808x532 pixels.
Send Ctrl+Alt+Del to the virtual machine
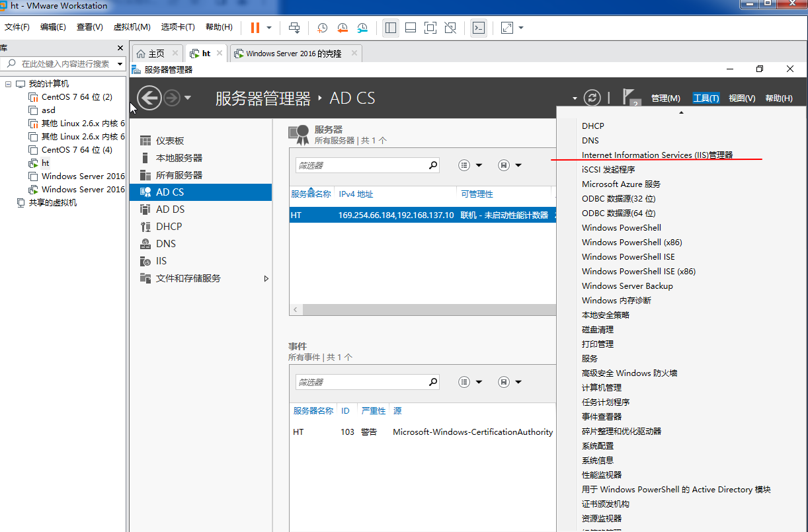pyautogui.click(x=294, y=28)
